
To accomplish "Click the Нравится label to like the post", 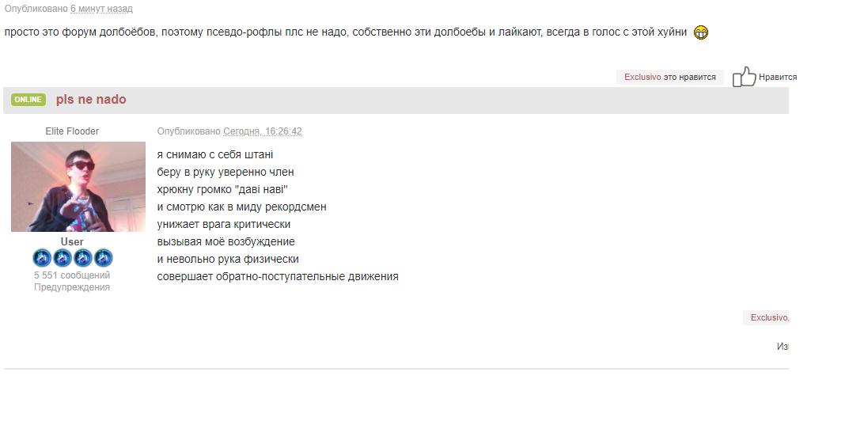I will 778,78.
